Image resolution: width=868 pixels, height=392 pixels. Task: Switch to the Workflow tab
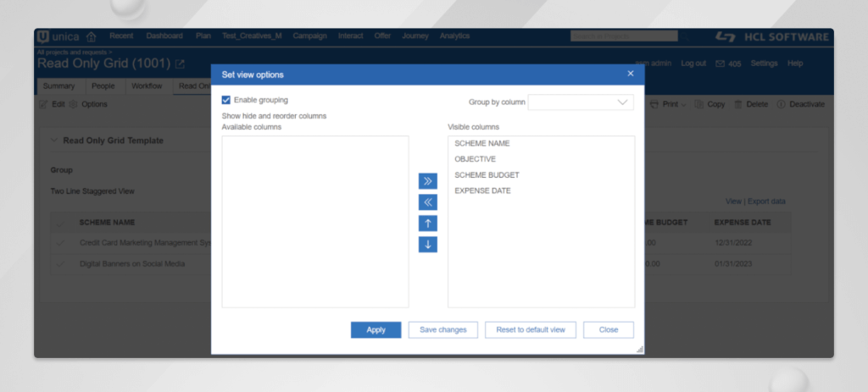(148, 86)
